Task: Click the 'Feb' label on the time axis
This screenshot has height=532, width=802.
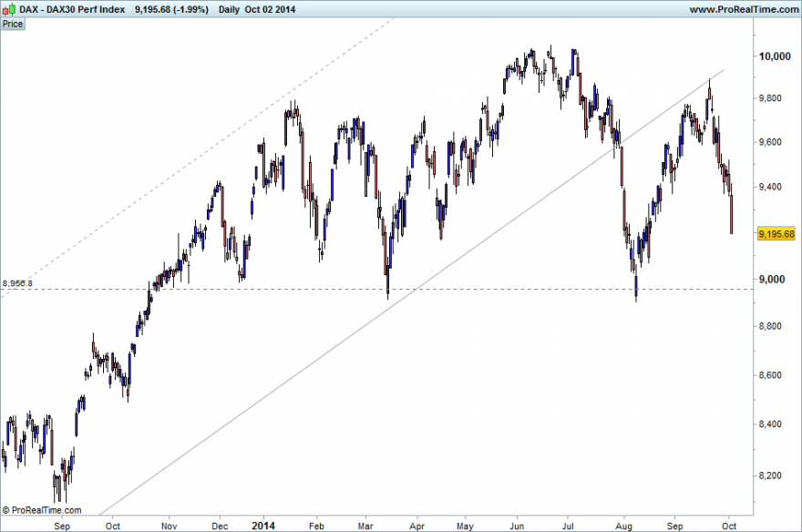Action: pos(316,526)
